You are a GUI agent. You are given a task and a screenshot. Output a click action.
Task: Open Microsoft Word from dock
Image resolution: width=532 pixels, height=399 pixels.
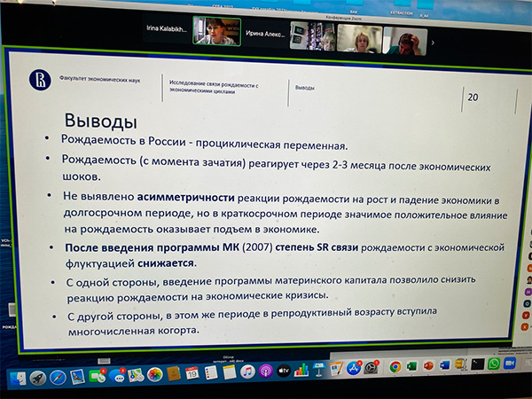pos(444,364)
